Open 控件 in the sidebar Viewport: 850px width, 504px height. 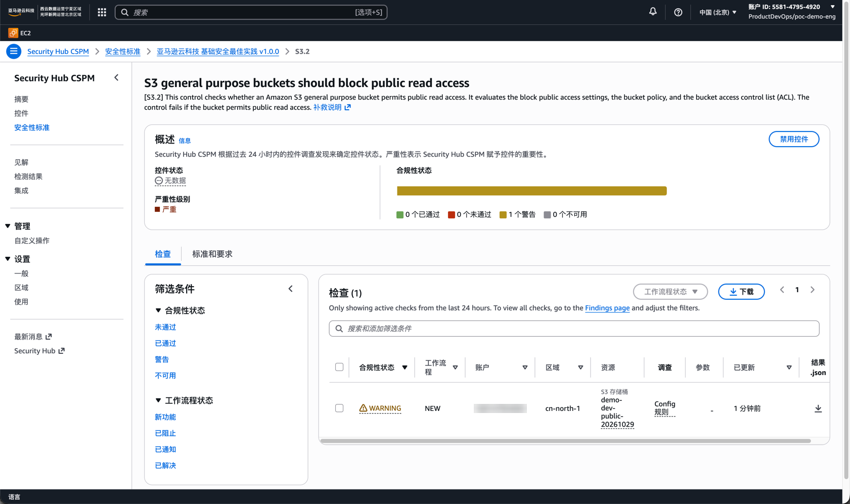click(21, 113)
